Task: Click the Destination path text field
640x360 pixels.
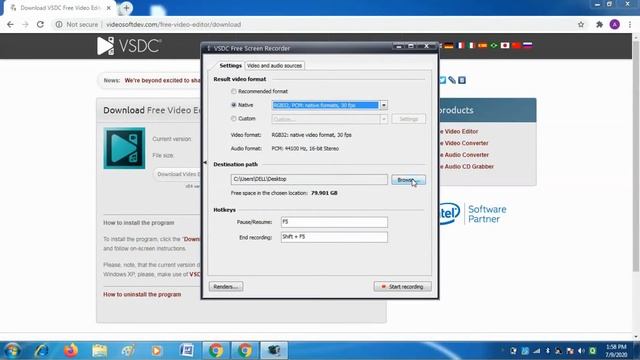Action: (x=309, y=179)
